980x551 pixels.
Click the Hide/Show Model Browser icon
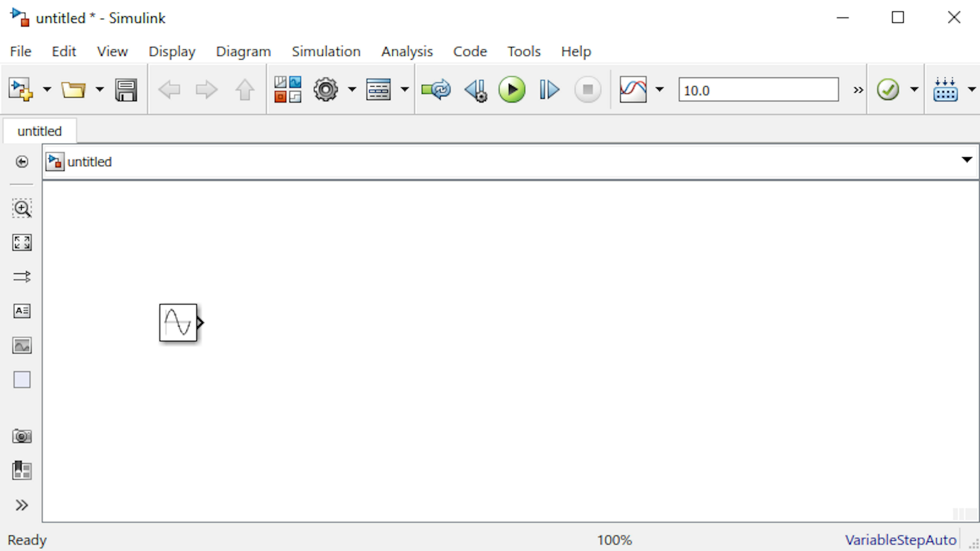[22, 162]
